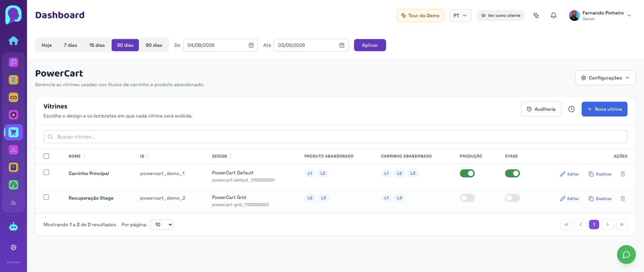The image size is (644, 272).
Task: Click the clock history icon beside Auditoria
Action: (x=572, y=109)
